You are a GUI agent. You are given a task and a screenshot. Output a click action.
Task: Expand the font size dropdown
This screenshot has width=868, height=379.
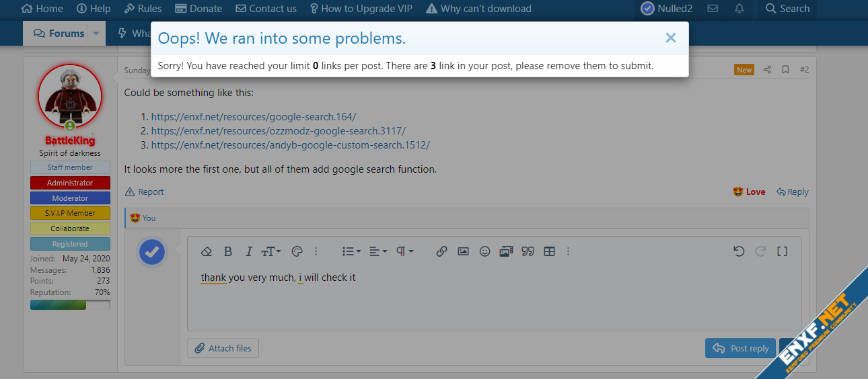[x=271, y=251]
